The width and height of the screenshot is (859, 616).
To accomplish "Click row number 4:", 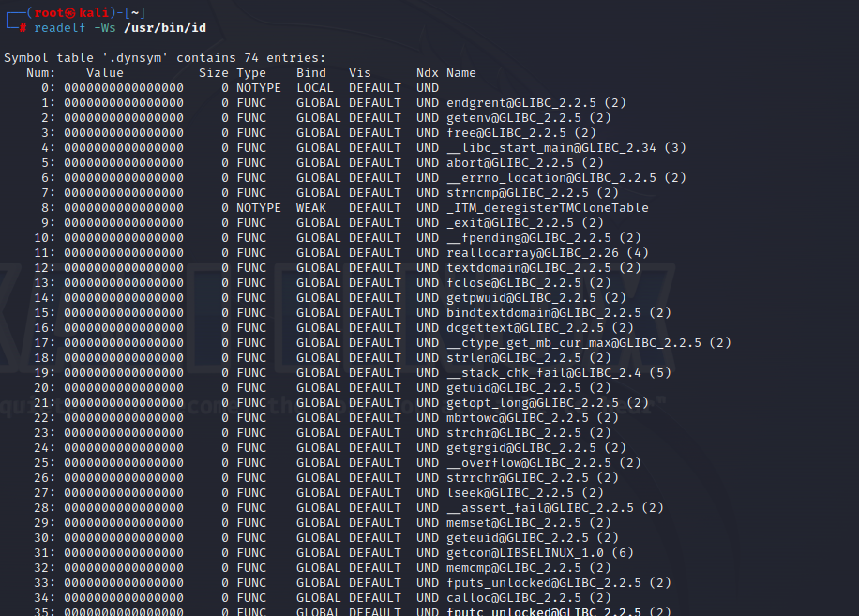I will [x=48, y=148].
